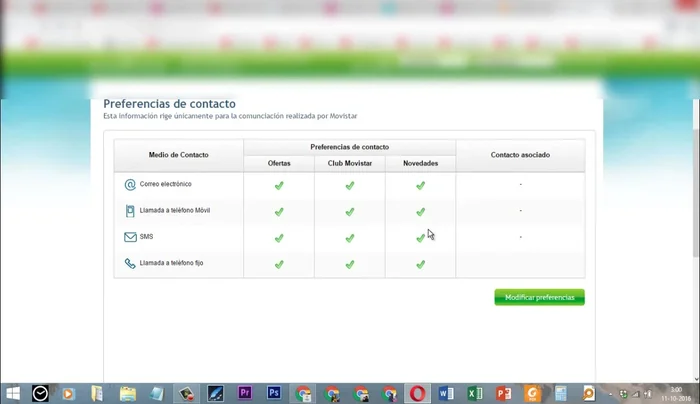Open the clock app in taskbar
Viewport: 700px width, 404px height.
coord(40,393)
